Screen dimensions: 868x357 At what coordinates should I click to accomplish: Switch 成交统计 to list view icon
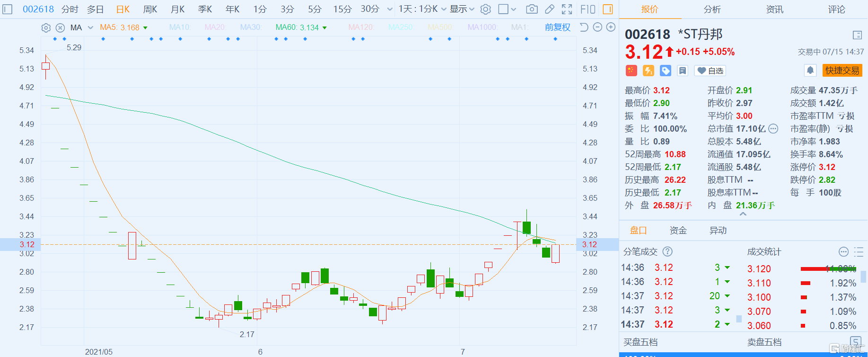click(859, 251)
